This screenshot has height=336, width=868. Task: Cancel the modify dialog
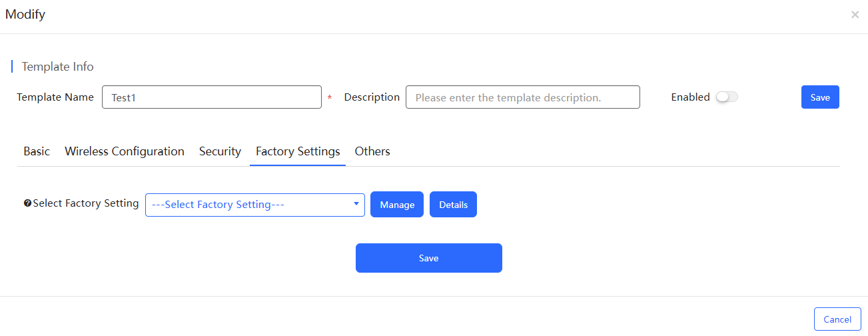[837, 319]
